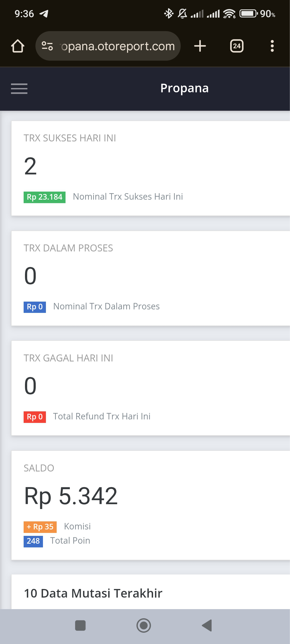Tap the orange + Rp 35 komisi badge
The width and height of the screenshot is (290, 644).
pyautogui.click(x=40, y=527)
